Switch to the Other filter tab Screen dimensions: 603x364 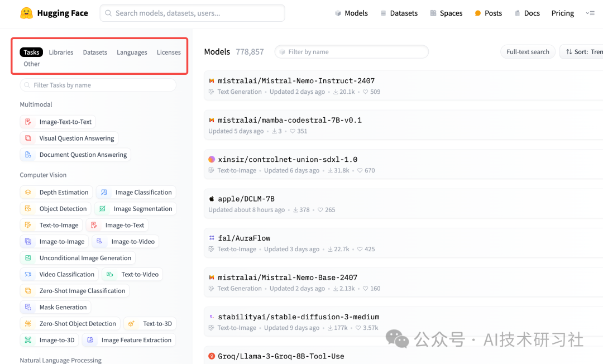pyautogui.click(x=31, y=64)
